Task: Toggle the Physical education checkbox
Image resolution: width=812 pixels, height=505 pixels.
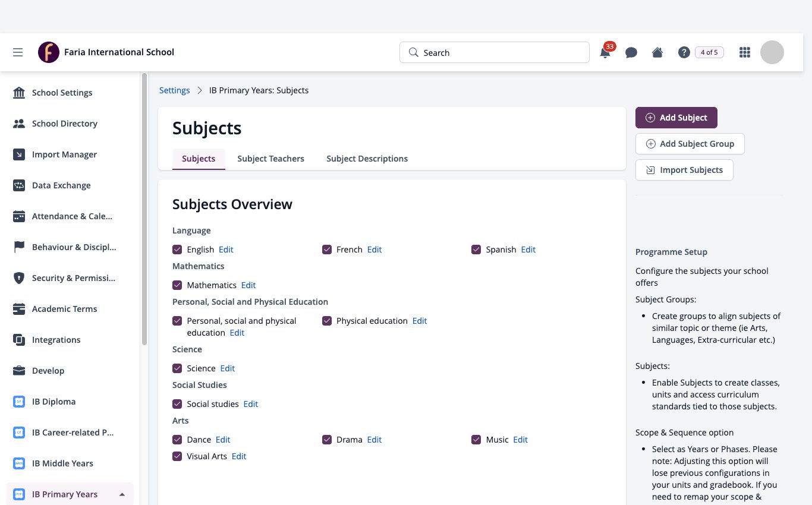Action: click(x=327, y=321)
